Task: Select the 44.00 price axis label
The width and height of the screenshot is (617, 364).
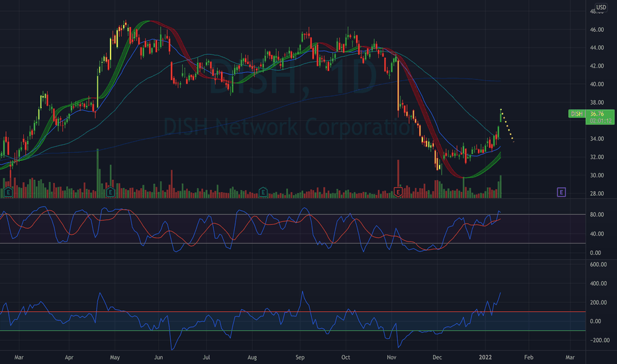Action: (x=596, y=48)
